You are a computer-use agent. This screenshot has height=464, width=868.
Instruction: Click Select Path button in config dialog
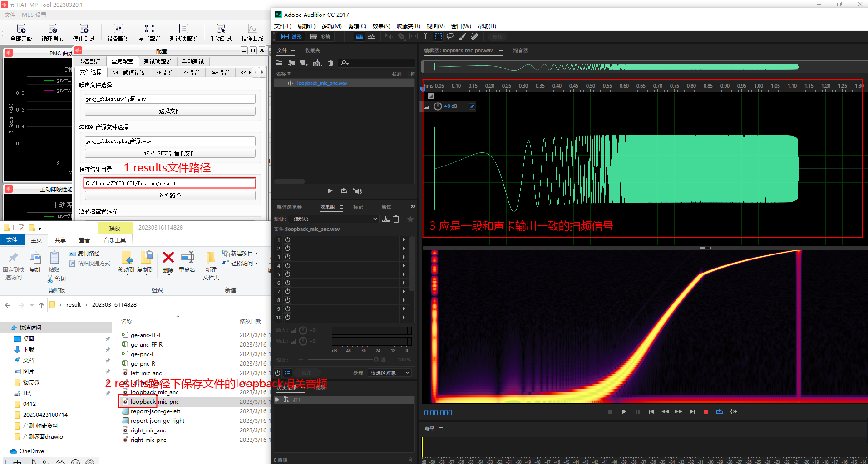(x=170, y=195)
